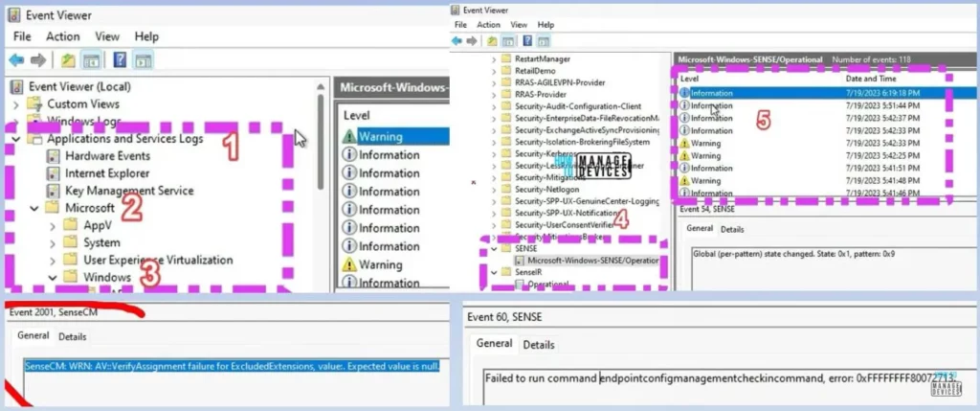Expand RestartManager folder in right tree

493,58
